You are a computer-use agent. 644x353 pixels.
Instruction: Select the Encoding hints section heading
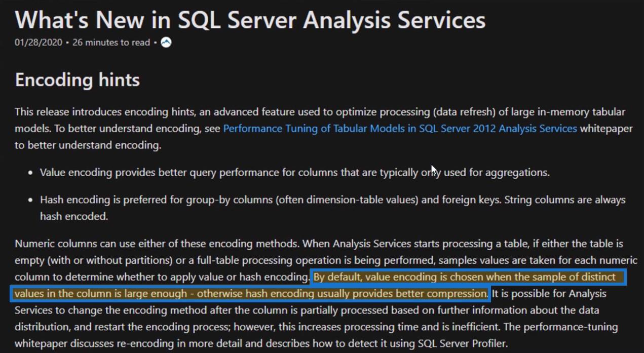77,80
